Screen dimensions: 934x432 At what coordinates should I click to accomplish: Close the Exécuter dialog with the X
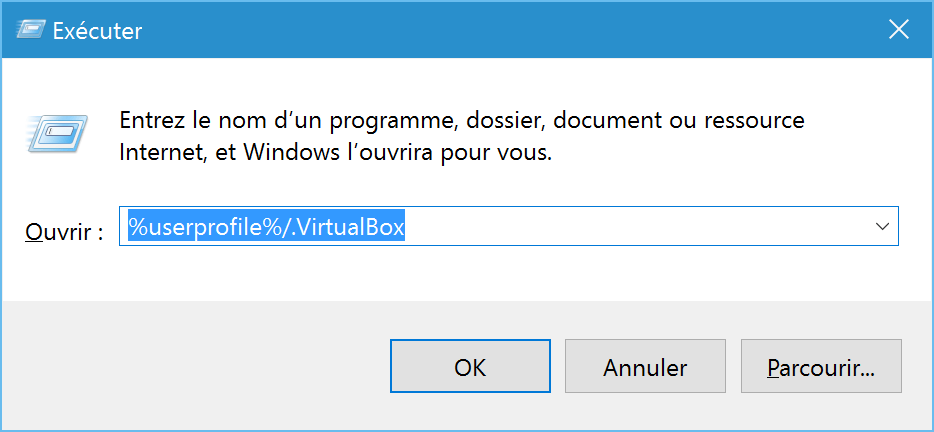[x=898, y=29]
